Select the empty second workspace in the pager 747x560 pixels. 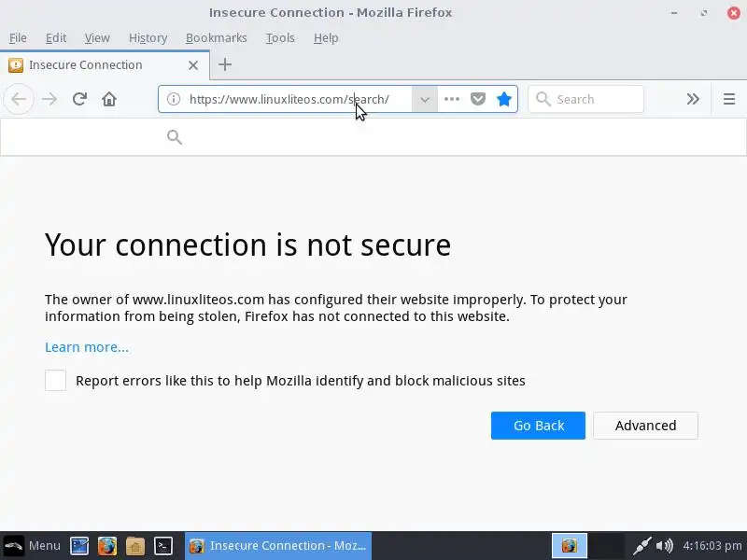point(606,546)
